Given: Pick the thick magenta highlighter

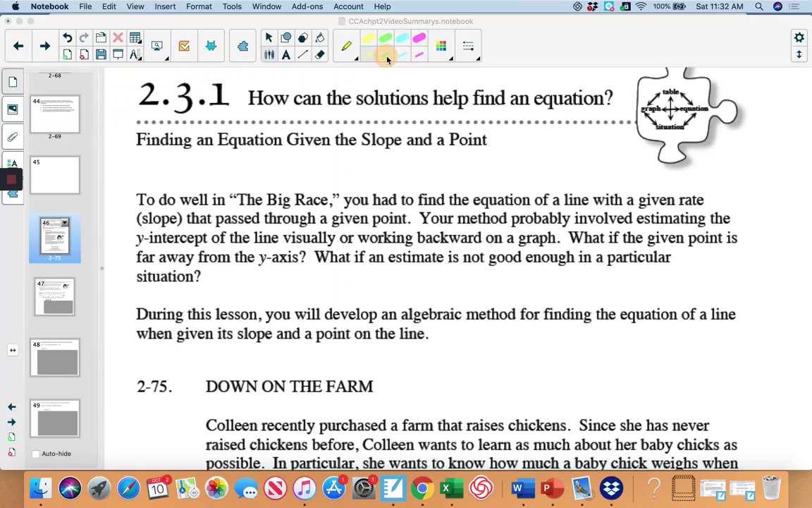Looking at the screenshot, I should point(419,38).
